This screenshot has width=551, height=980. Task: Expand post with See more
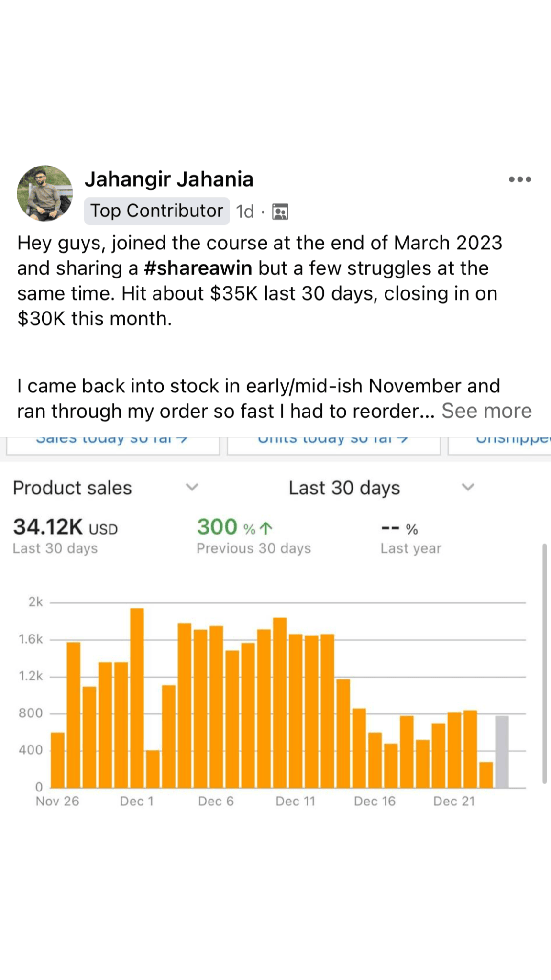pyautogui.click(x=486, y=411)
